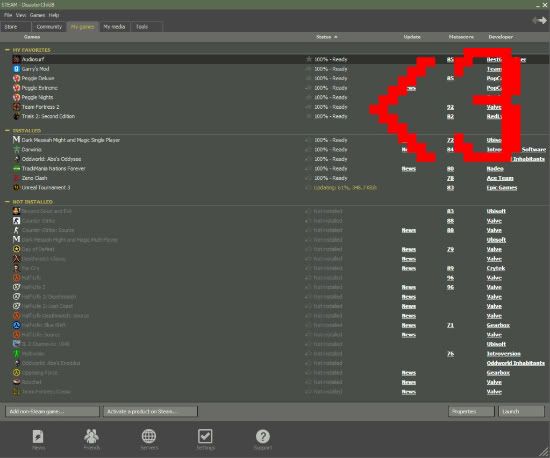The height and width of the screenshot is (458, 550).
Task: Sort by the Status column header
Action: pyautogui.click(x=326, y=37)
